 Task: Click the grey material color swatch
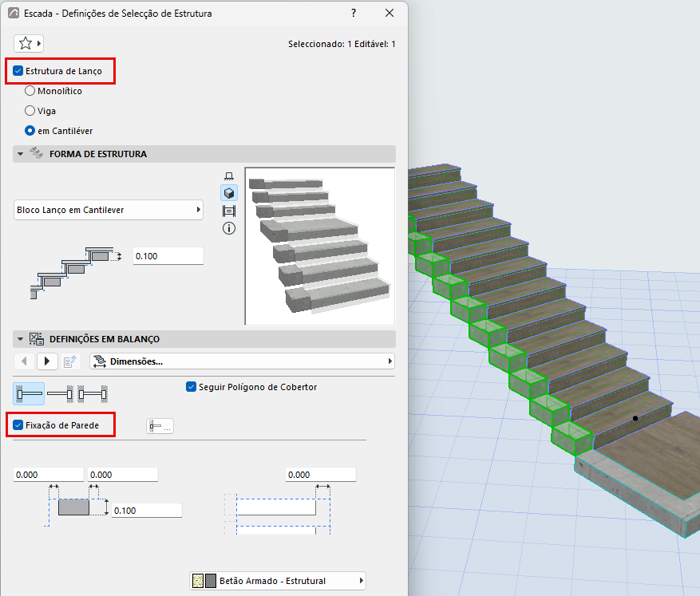click(x=210, y=581)
